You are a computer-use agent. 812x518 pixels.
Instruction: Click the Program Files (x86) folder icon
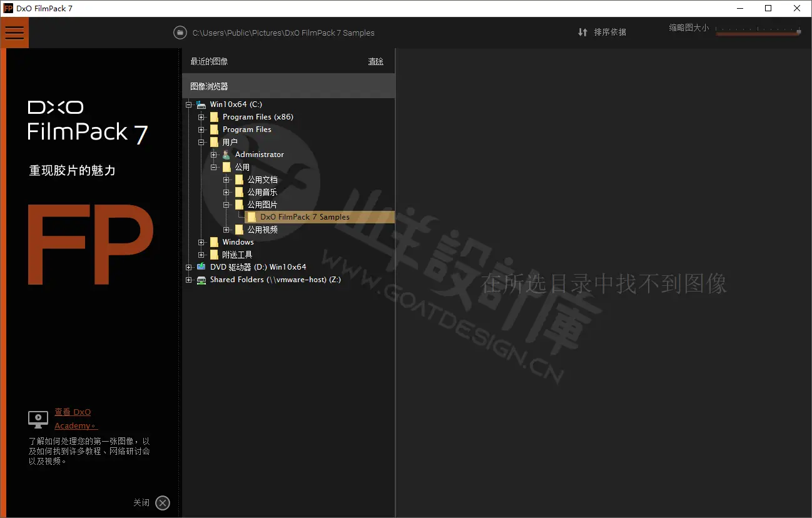point(214,117)
